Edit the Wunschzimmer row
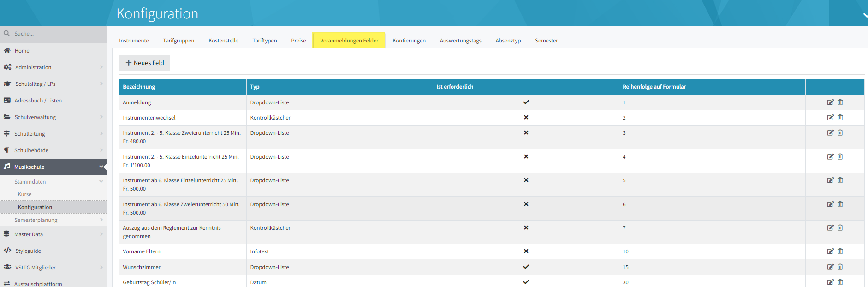Screen dimensions: 868x287 [830, 267]
